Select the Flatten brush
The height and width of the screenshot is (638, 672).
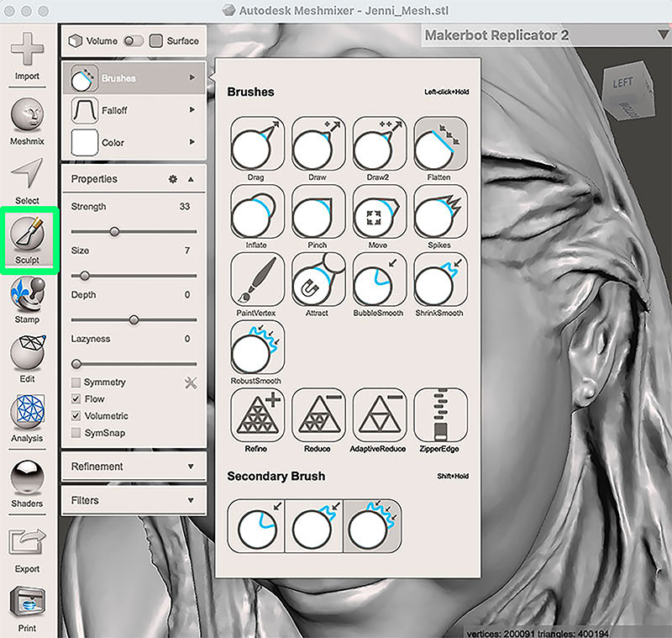(440, 144)
